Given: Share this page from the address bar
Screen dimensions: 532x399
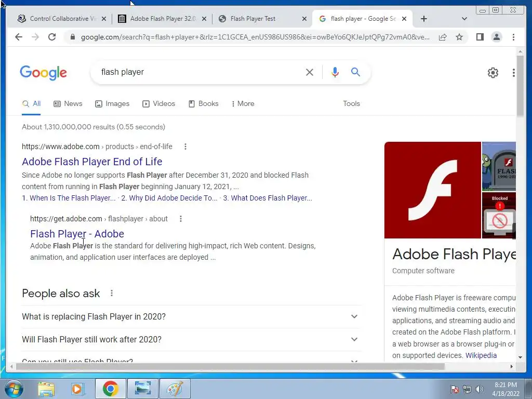Looking at the screenshot, I should 443,37.
